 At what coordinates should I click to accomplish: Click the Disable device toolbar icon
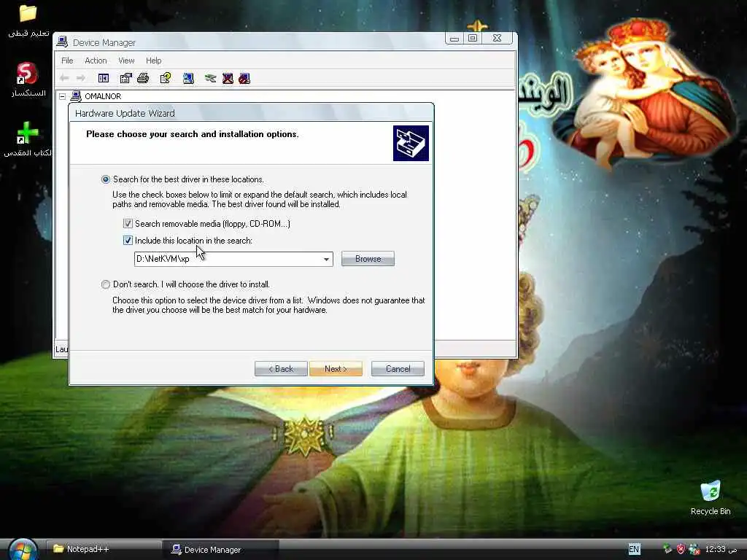pos(244,78)
